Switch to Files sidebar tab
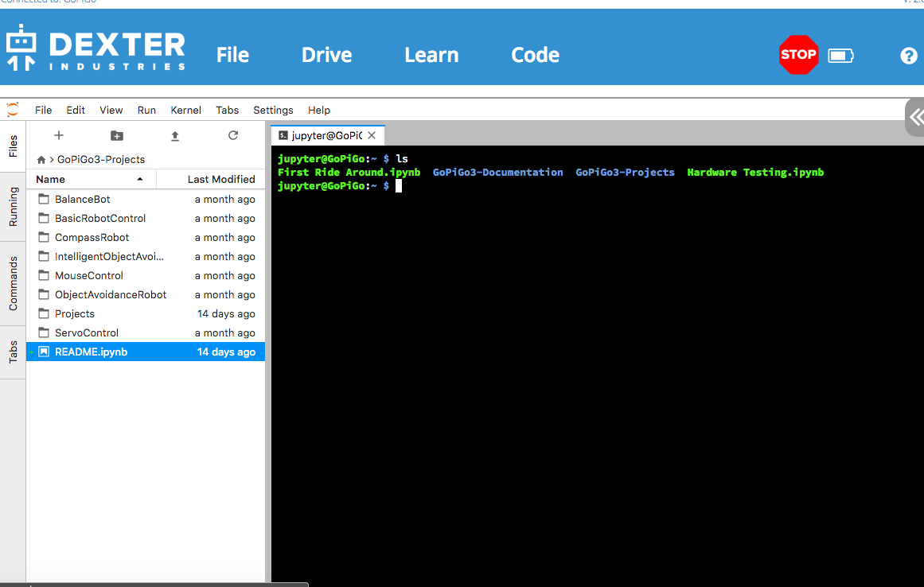The width and height of the screenshot is (924, 587). click(x=13, y=146)
